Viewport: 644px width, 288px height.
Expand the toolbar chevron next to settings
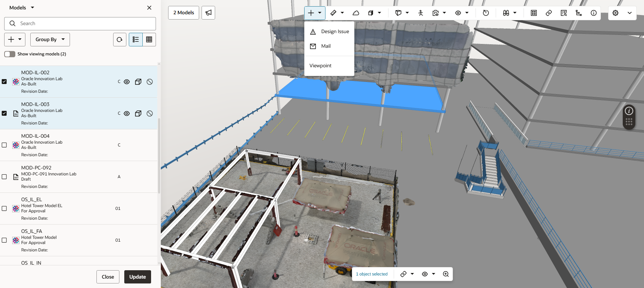click(x=629, y=13)
